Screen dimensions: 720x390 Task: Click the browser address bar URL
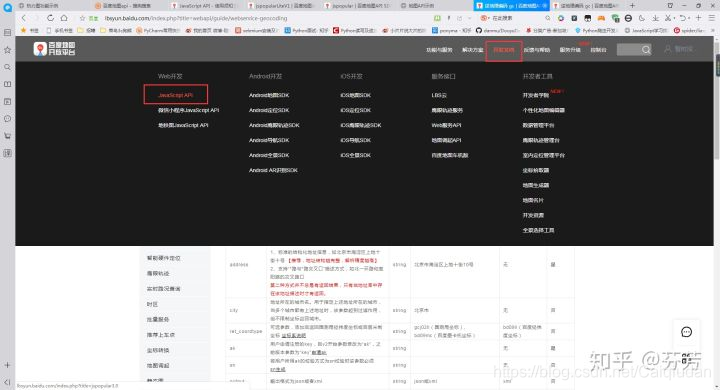pos(196,18)
